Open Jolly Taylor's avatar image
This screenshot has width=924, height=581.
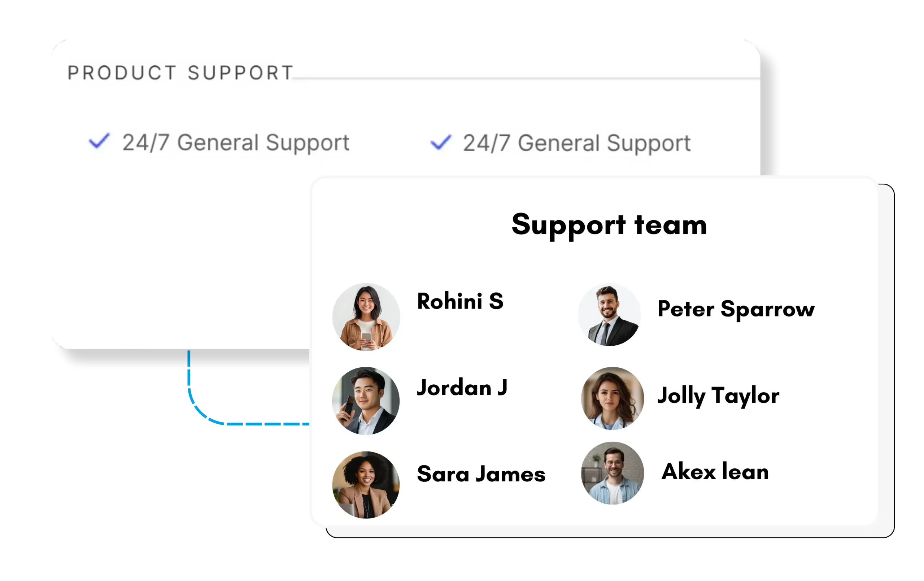tap(613, 398)
